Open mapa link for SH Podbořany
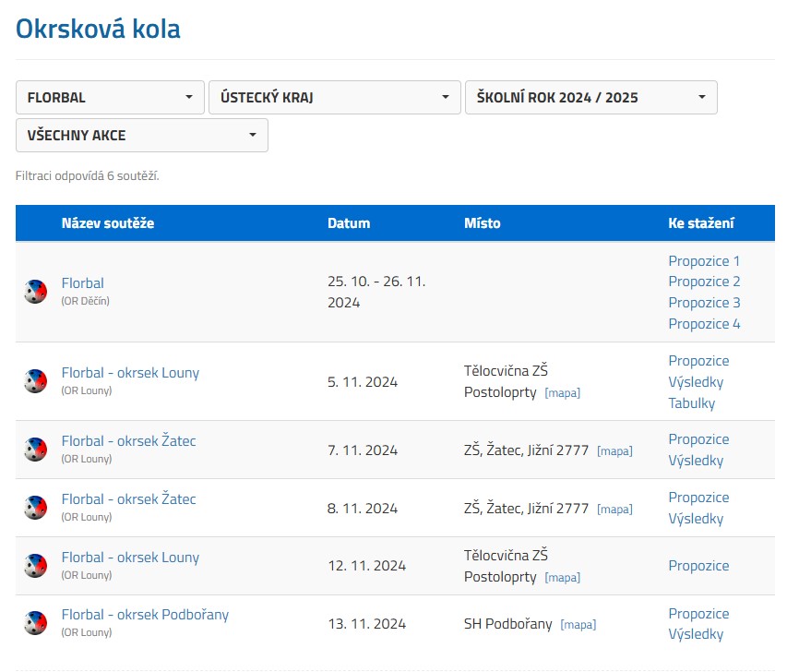 point(578,625)
